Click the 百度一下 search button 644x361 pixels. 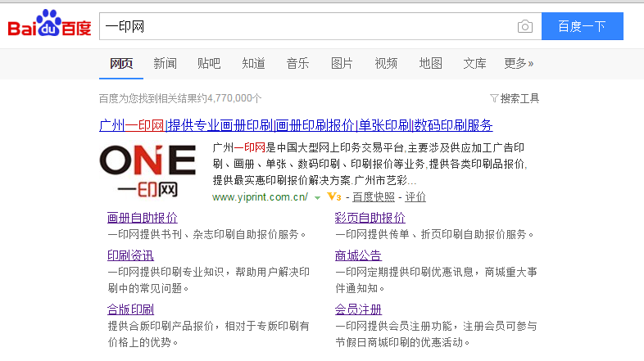click(583, 26)
